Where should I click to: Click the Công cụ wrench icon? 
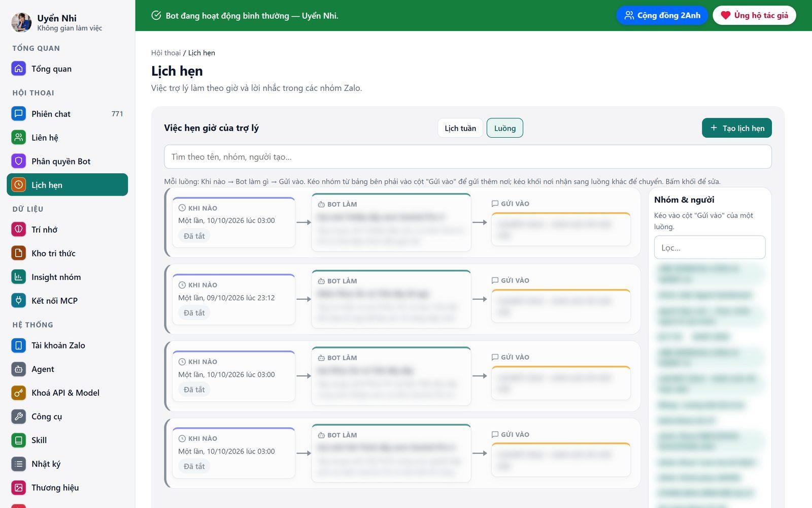point(19,417)
